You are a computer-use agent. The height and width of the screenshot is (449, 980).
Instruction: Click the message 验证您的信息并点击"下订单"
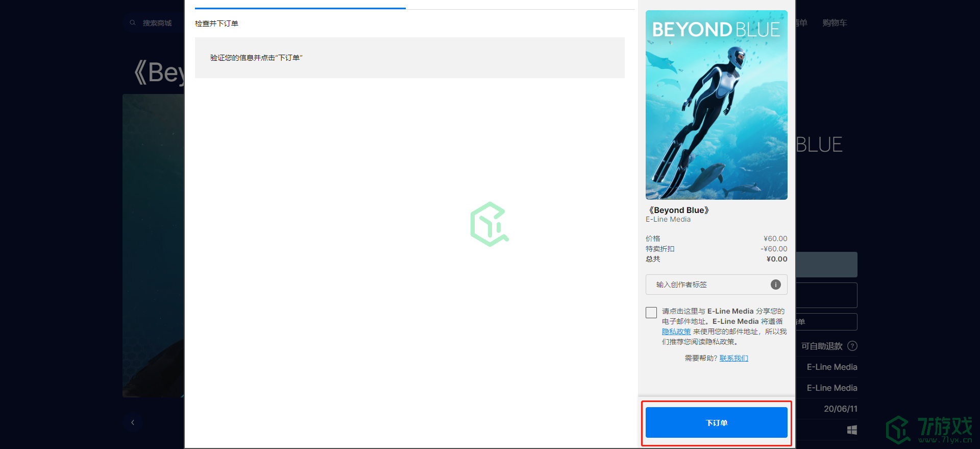[256, 58]
